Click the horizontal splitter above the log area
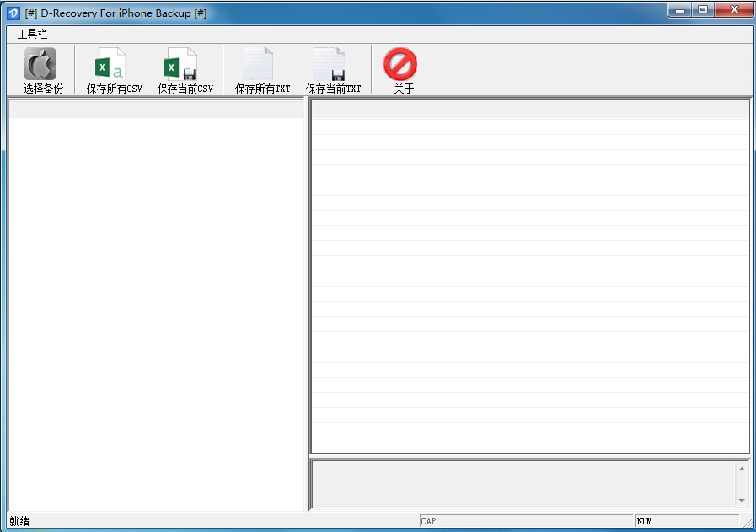The image size is (756, 532). coord(530,456)
